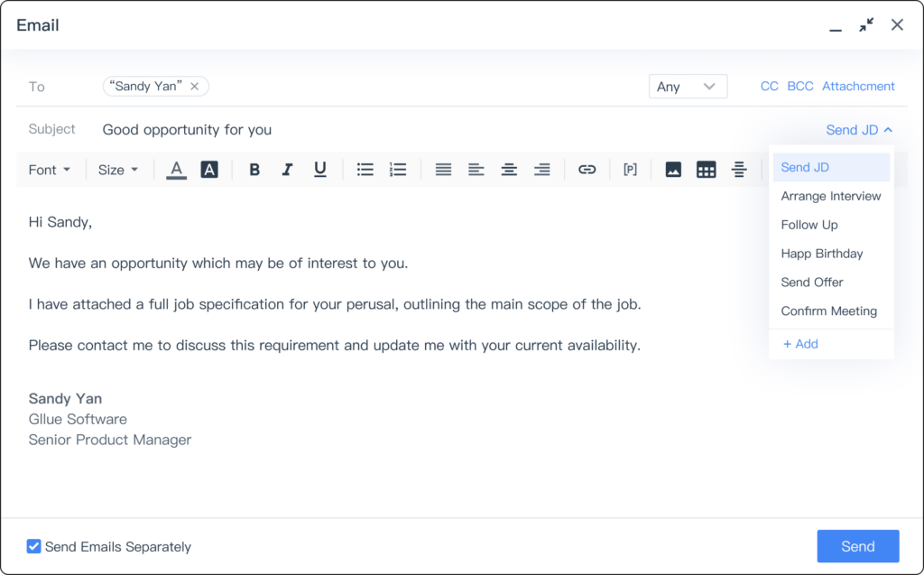Center-align the email text
Screen dimensions: 924x575
[509, 169]
